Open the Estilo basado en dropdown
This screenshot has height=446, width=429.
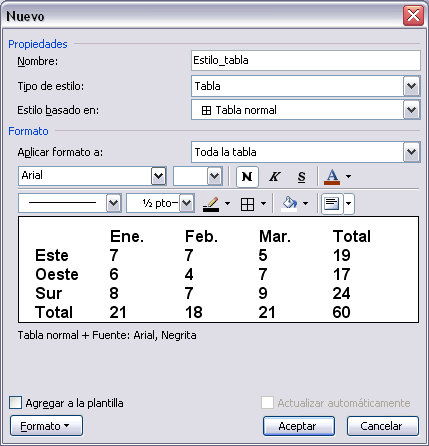(411, 110)
